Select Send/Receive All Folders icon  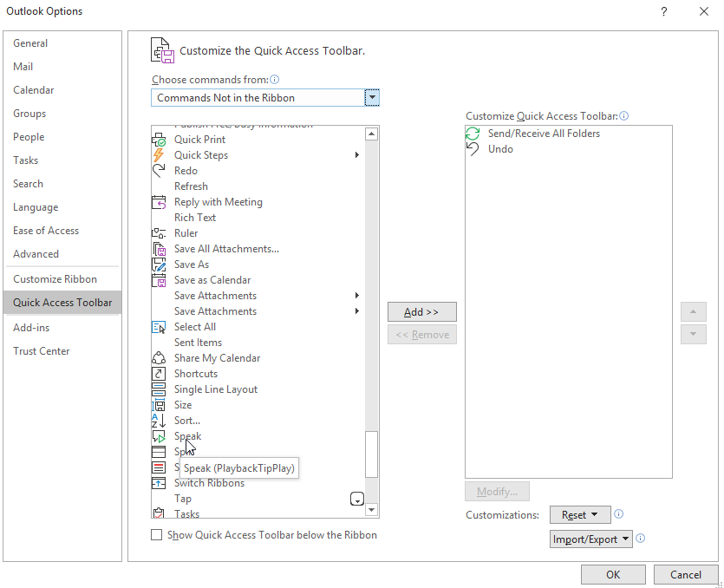coord(473,134)
